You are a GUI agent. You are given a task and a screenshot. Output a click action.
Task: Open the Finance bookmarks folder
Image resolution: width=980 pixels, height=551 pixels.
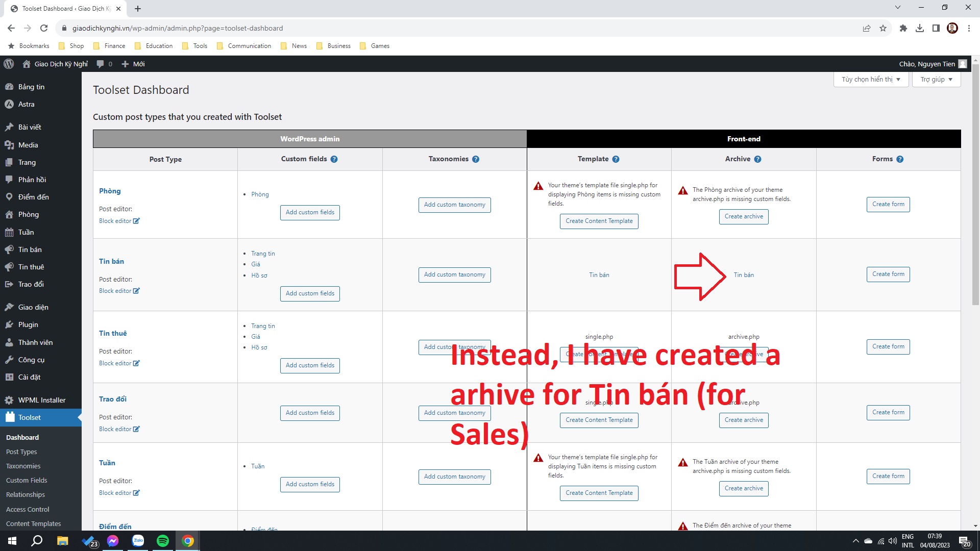coord(109,46)
